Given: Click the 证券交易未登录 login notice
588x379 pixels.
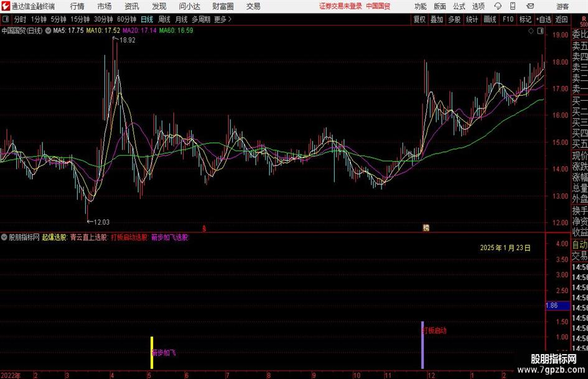Looking at the screenshot, I should [x=340, y=6].
